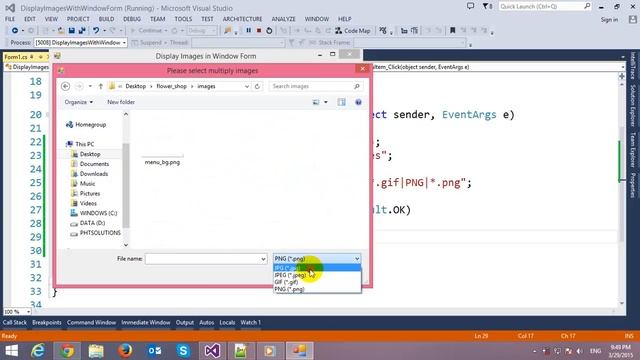Click the Save icon in Visual Studio toolbar
Viewport: 640px width, 360px height.
point(72,31)
